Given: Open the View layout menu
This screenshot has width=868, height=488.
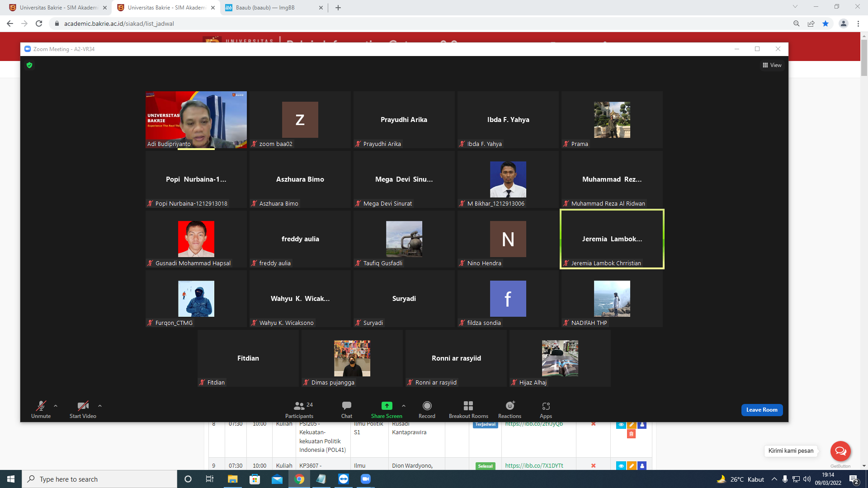Looking at the screenshot, I should pos(772,65).
